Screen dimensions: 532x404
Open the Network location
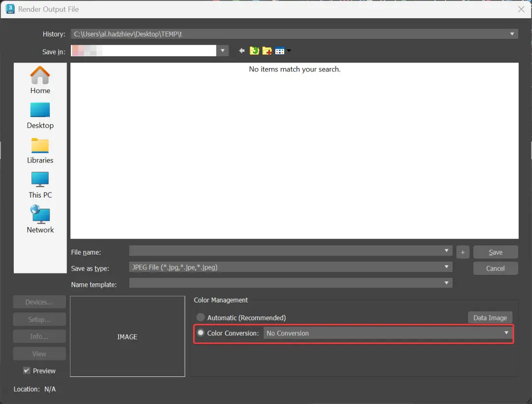click(x=40, y=219)
